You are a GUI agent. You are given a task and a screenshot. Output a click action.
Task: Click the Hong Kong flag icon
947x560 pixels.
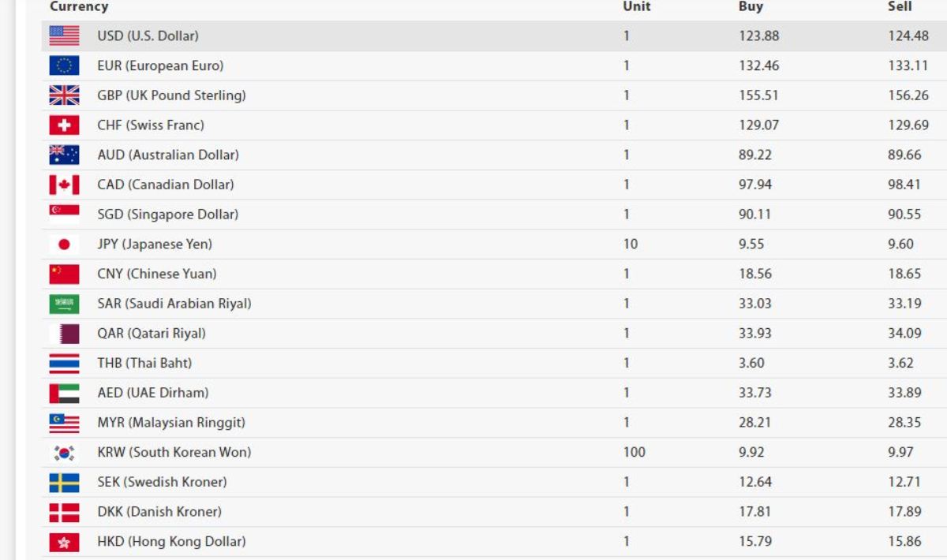(64, 541)
